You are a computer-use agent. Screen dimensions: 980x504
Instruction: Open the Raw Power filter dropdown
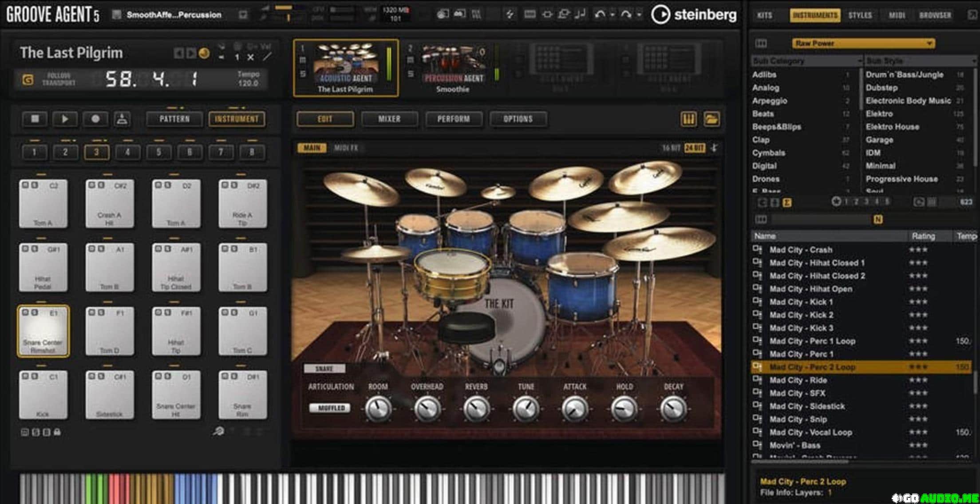click(863, 43)
